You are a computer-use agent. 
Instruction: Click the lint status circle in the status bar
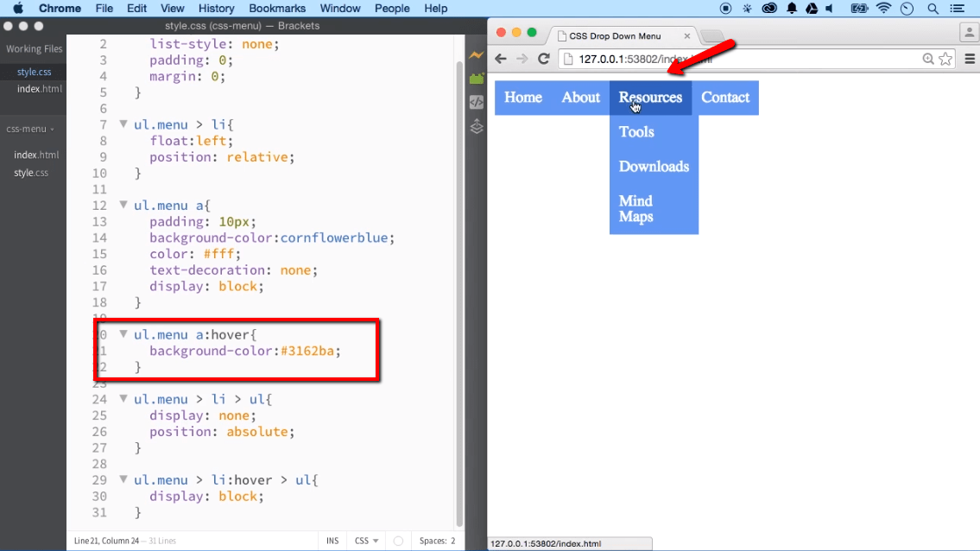click(398, 540)
